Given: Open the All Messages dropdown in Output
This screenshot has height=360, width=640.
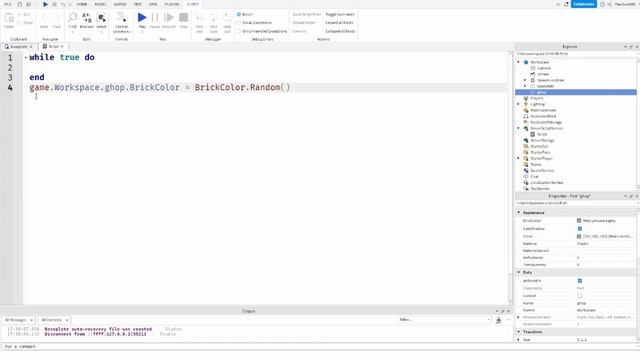Looking at the screenshot, I should pos(19,320).
